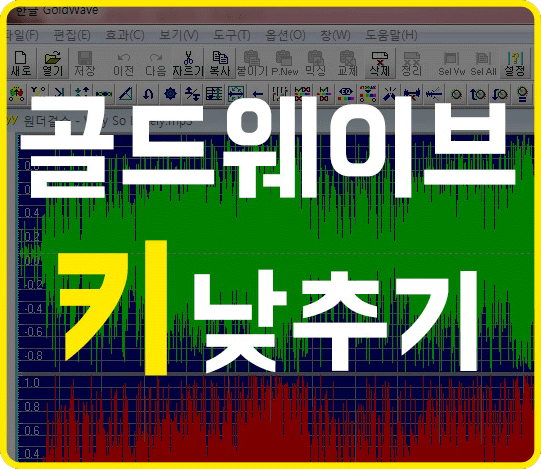
Task: Click the left arrow reverse icon
Action: tap(257, 94)
